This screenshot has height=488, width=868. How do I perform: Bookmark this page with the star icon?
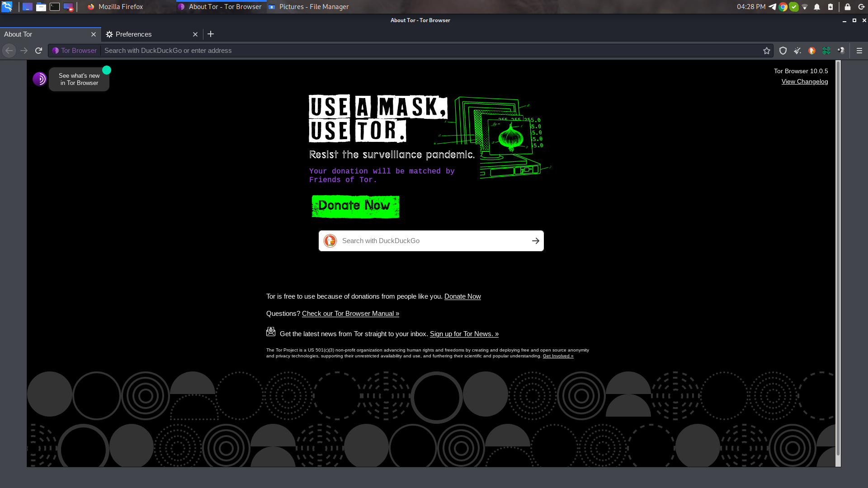click(767, 51)
